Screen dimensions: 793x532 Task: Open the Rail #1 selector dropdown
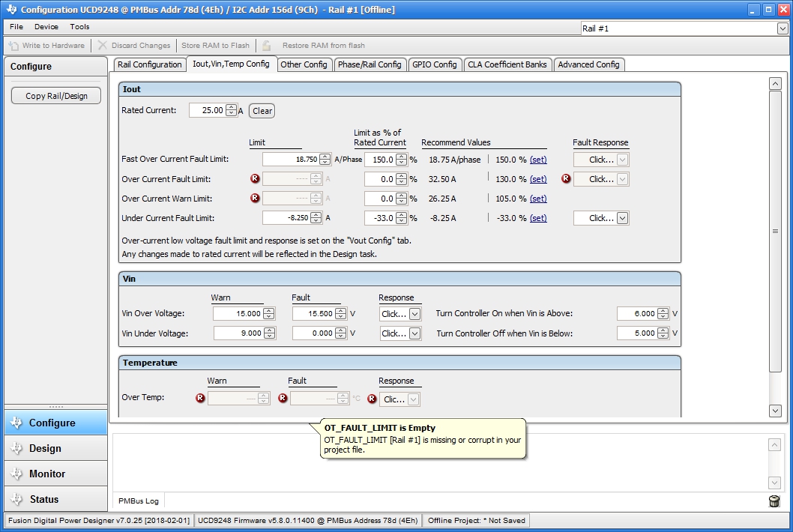click(x=782, y=28)
